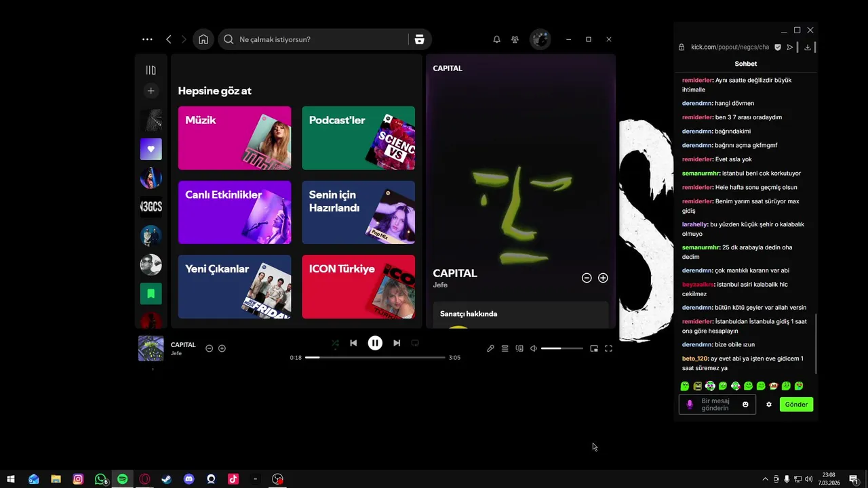Click the plus icon in the bottom player bar
The height and width of the screenshot is (488, 868).
click(x=222, y=348)
